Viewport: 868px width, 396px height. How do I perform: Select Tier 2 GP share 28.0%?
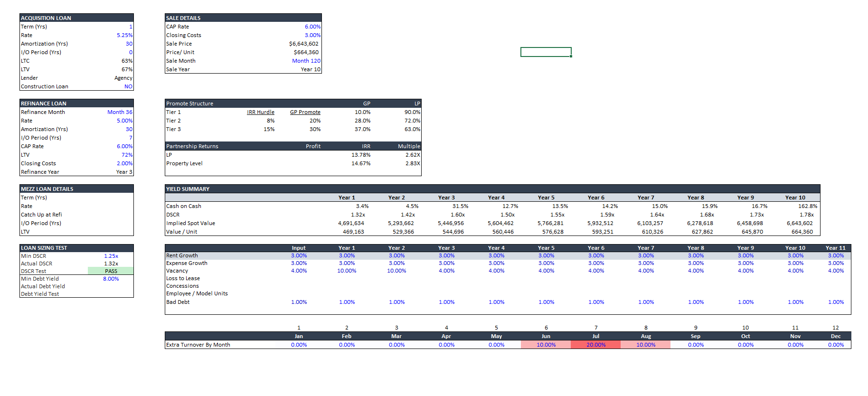(x=363, y=121)
